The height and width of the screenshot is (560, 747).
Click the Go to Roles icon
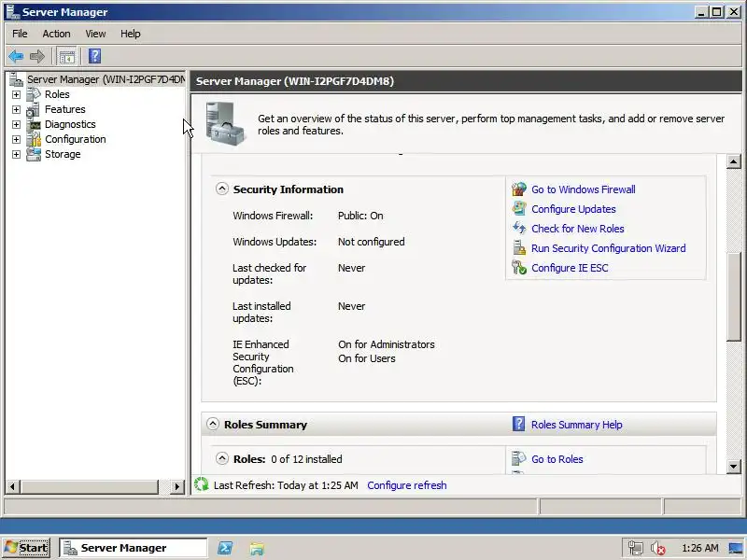(x=518, y=458)
